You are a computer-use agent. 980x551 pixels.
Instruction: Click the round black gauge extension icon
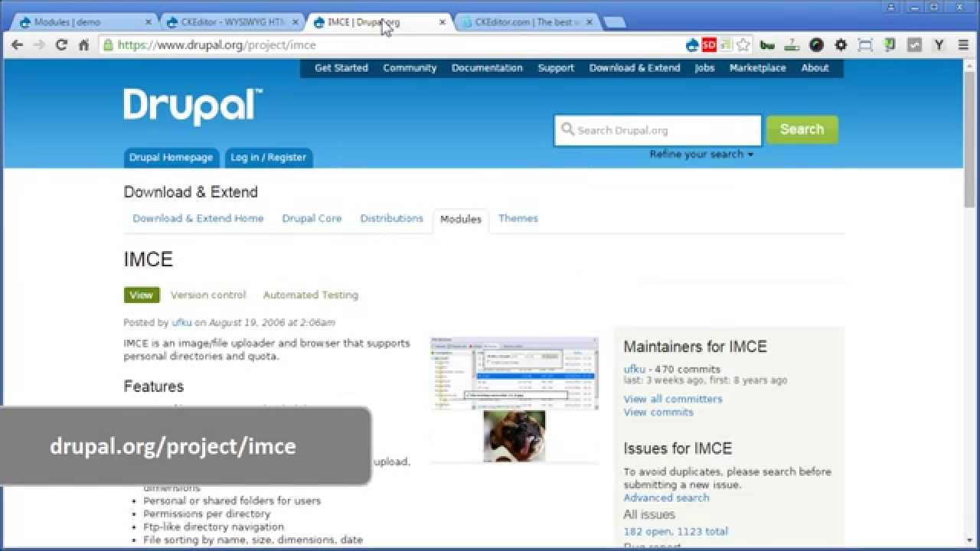817,45
